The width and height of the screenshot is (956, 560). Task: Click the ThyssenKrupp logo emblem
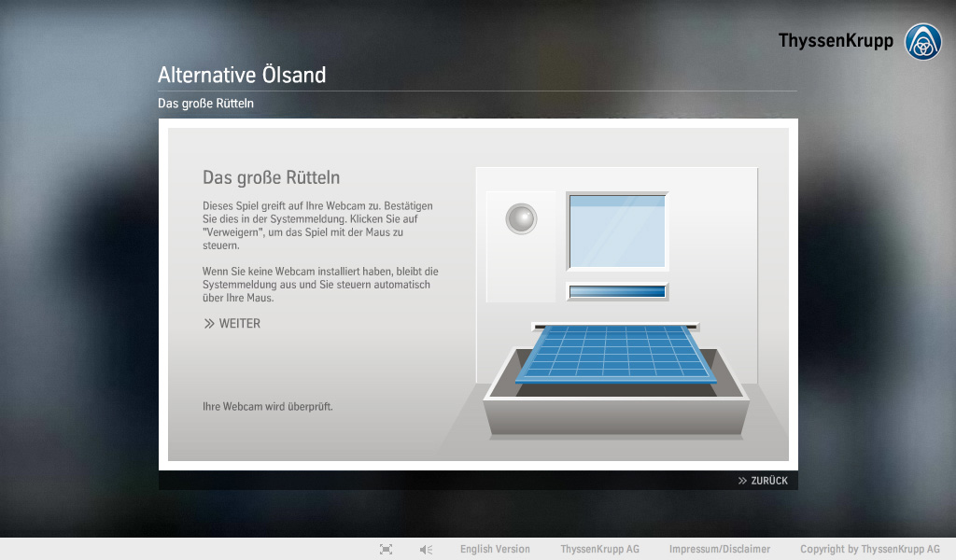click(923, 41)
